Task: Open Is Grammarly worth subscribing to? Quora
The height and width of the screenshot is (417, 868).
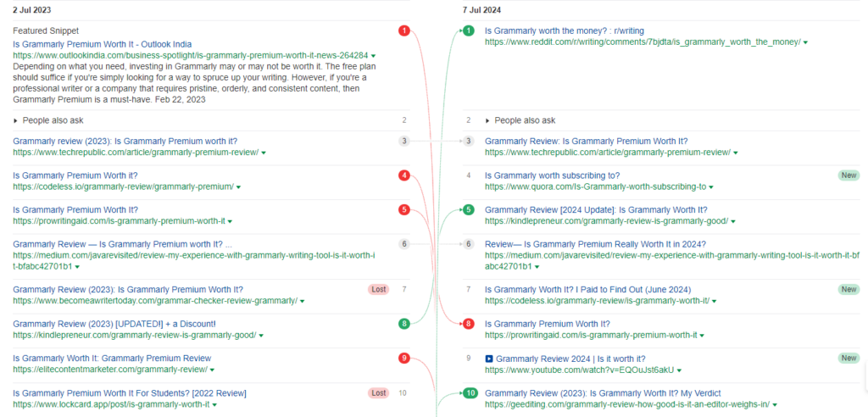Action: pyautogui.click(x=552, y=175)
